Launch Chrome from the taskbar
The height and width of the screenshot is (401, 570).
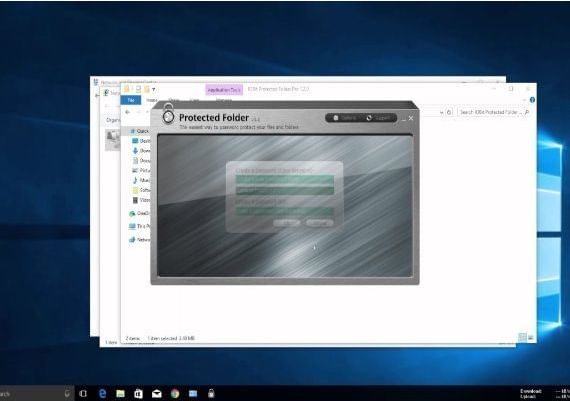point(175,394)
